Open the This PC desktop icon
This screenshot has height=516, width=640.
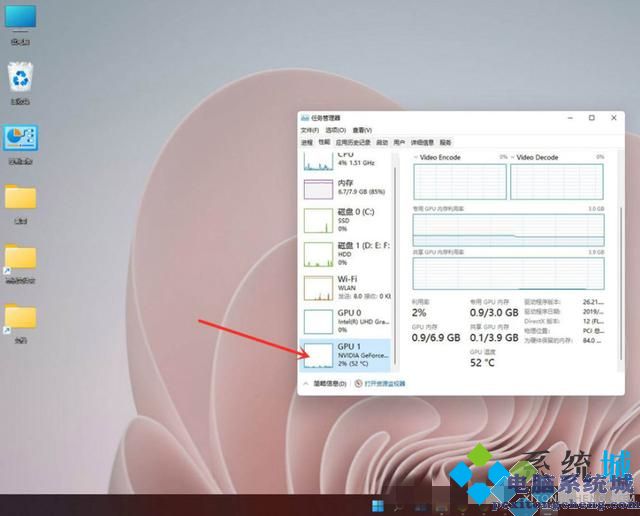pyautogui.click(x=20, y=23)
